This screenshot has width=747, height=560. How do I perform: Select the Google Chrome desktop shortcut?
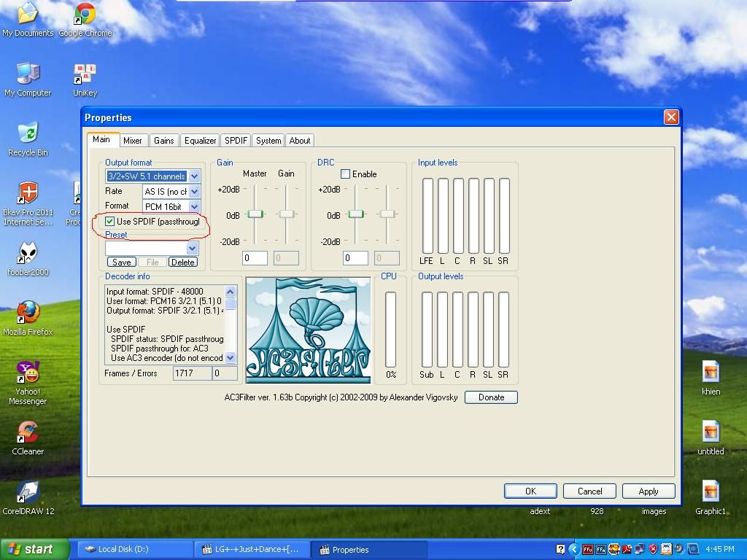click(x=85, y=20)
